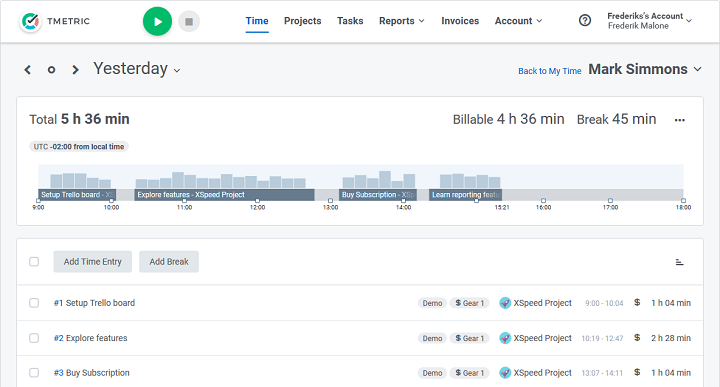
Task: Click the 9:00 - 10:04 time range
Action: click(x=604, y=303)
